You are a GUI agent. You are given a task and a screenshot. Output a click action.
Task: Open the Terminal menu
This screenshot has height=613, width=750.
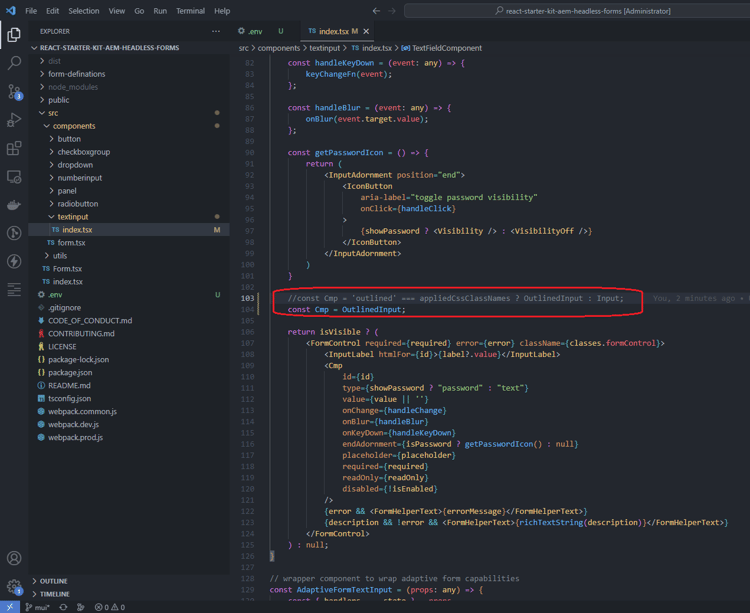coord(190,11)
